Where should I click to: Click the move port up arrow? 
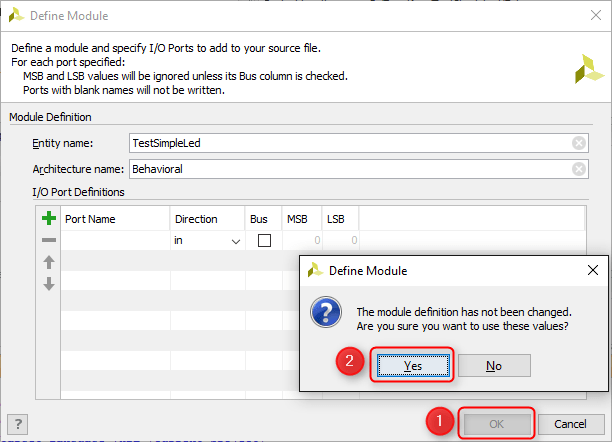coord(48,263)
